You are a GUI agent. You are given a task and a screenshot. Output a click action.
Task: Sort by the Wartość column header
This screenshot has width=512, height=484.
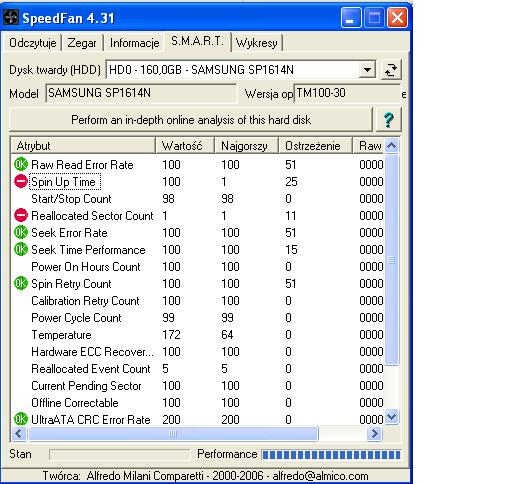pyautogui.click(x=185, y=146)
